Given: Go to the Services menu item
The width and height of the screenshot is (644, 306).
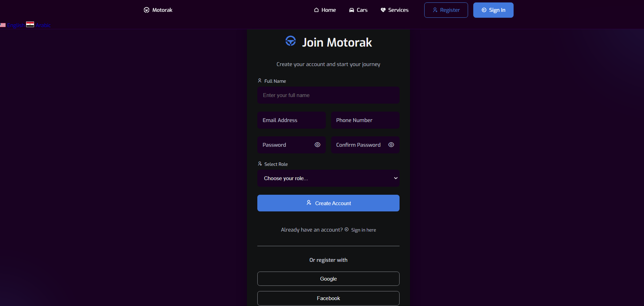Looking at the screenshot, I should [395, 10].
